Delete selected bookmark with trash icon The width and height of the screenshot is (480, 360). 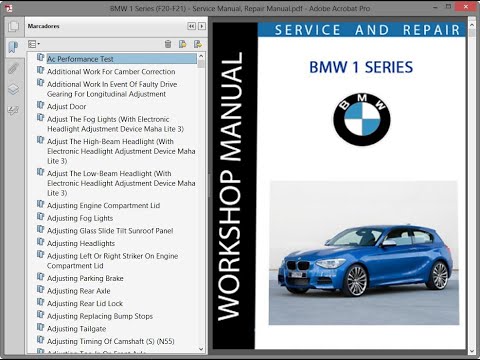(x=168, y=44)
